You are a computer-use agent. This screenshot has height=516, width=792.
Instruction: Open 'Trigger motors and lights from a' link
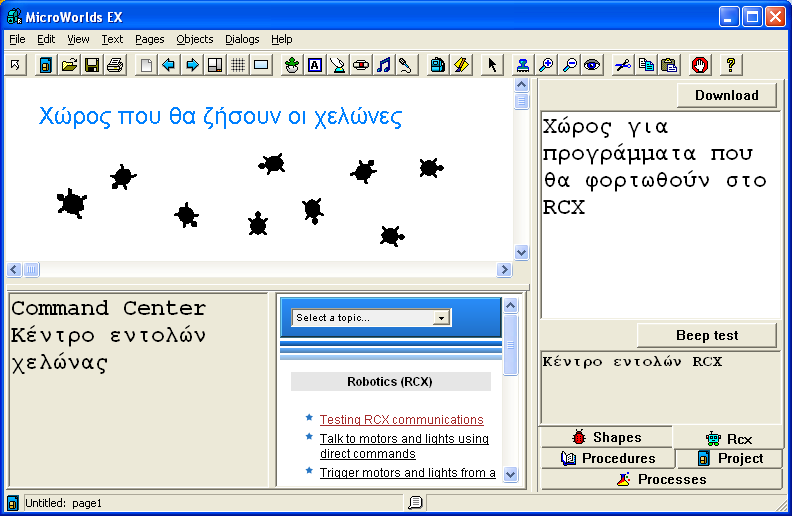click(x=408, y=473)
